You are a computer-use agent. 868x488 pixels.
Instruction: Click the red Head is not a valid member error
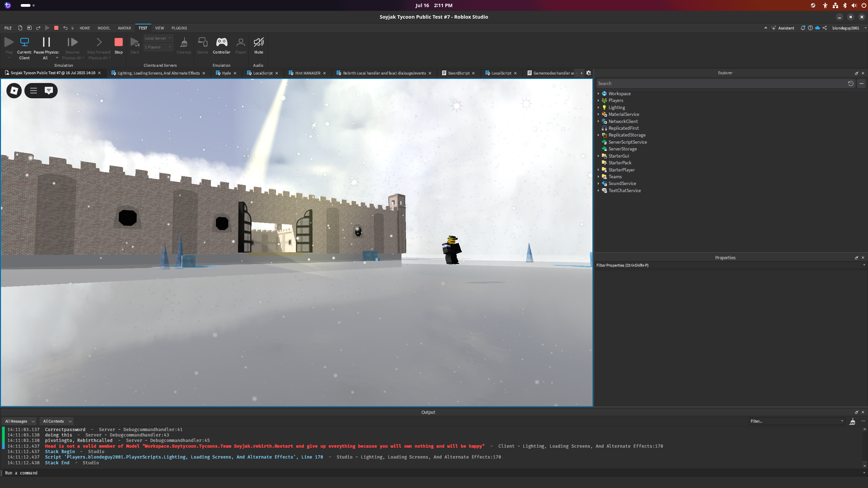click(x=264, y=446)
